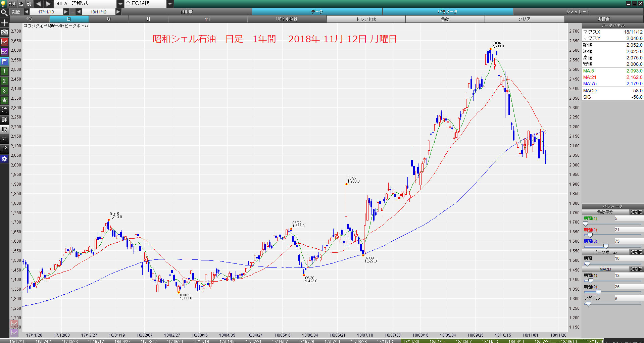Click the faded red chart icon at bottom-left
The image size is (644, 343).
point(14,324)
